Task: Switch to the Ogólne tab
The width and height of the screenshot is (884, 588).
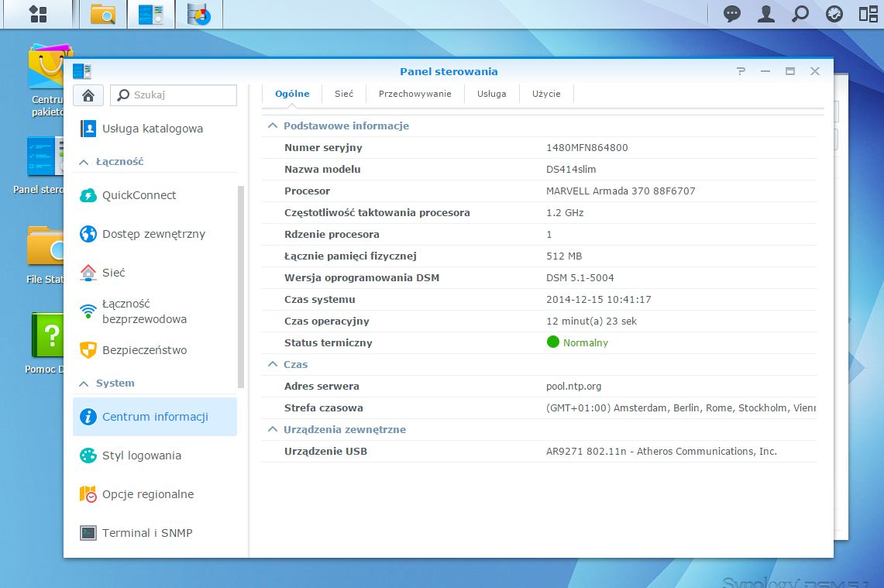Action: point(292,95)
